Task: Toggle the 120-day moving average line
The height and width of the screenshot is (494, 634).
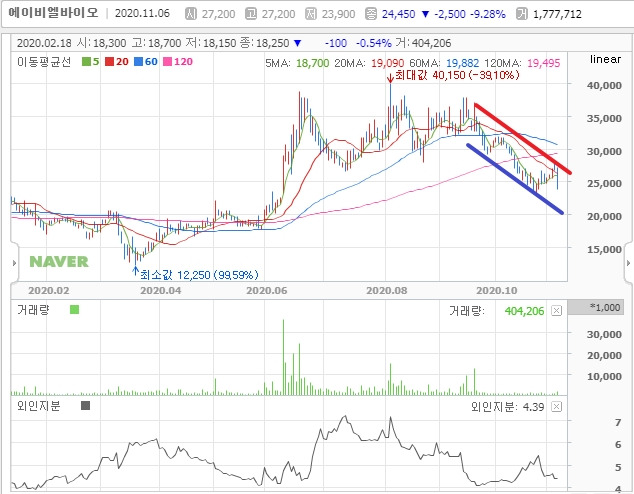Action: tap(178, 61)
